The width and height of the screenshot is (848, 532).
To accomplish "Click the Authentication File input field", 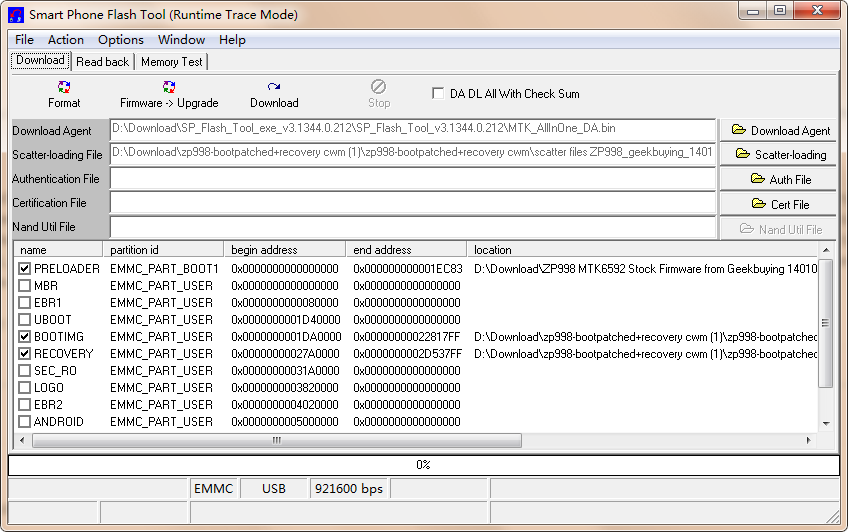I will coord(413,178).
